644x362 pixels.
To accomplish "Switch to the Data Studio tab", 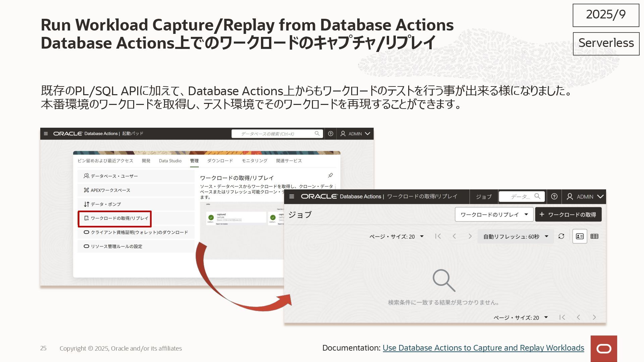I will click(170, 161).
